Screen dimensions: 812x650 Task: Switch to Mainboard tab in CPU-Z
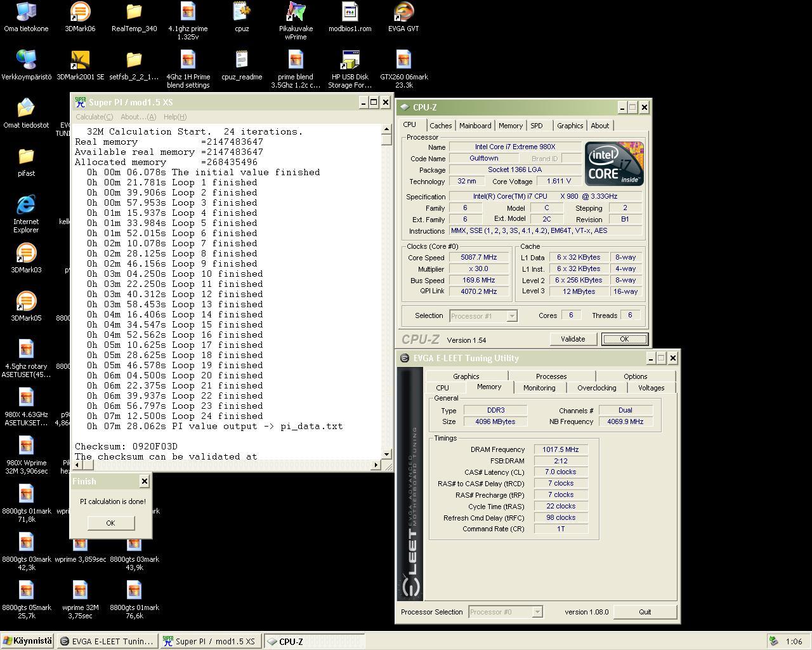[x=475, y=126]
